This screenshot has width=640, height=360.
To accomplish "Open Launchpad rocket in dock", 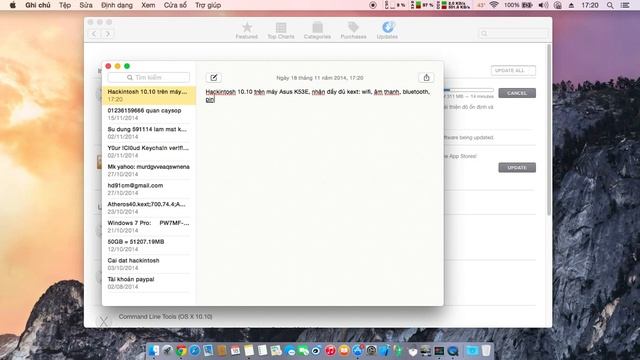I will [167, 350].
